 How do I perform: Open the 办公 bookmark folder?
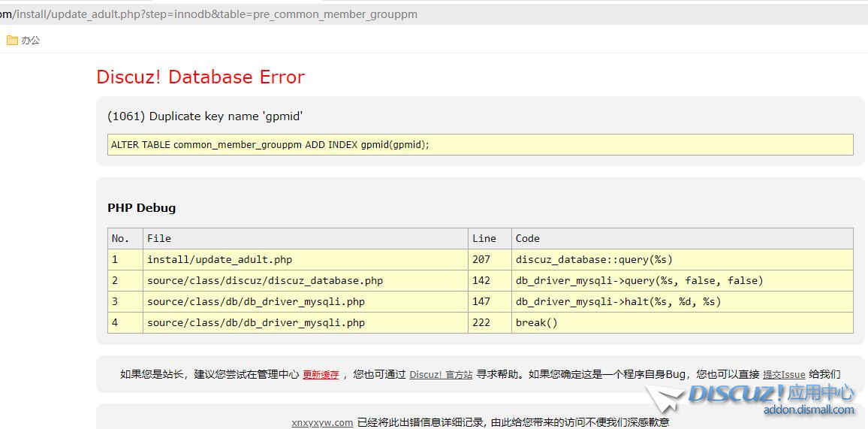click(23, 41)
